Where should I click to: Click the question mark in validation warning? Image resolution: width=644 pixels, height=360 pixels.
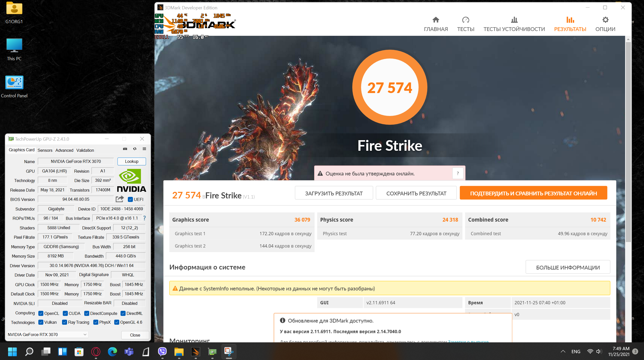click(458, 173)
